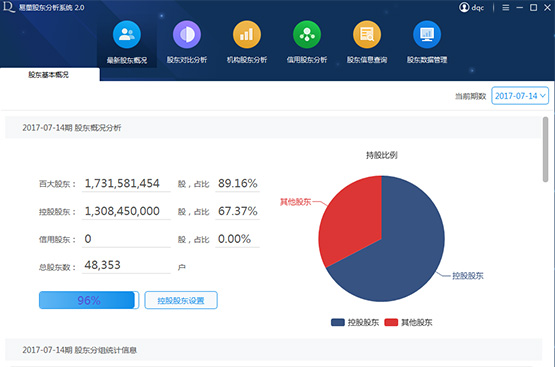Switch to the 股东基本概况 tab
This screenshot has width=555, height=367.
[x=49, y=75]
